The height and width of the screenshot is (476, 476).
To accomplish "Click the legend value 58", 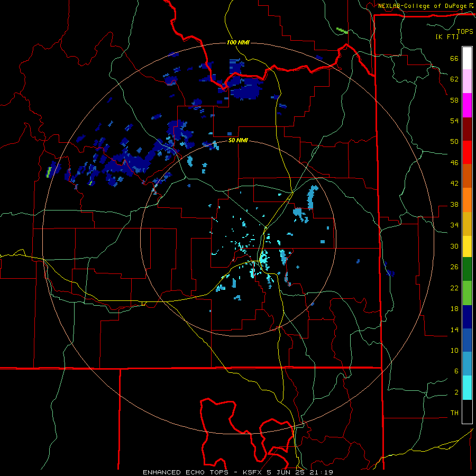I will click(x=454, y=100).
